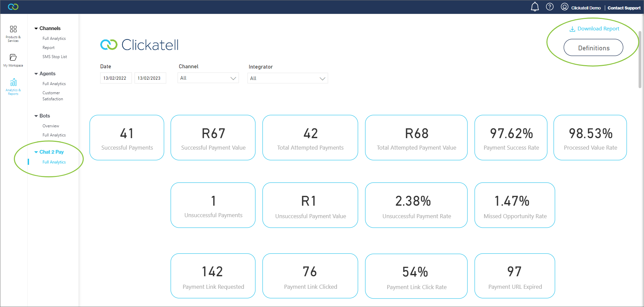
Task: Click the Total Attempted Payment Value card
Action: point(416,137)
